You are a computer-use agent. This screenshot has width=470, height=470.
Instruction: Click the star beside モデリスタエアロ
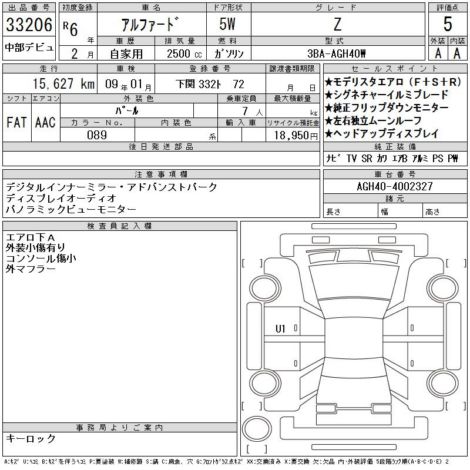[328, 82]
